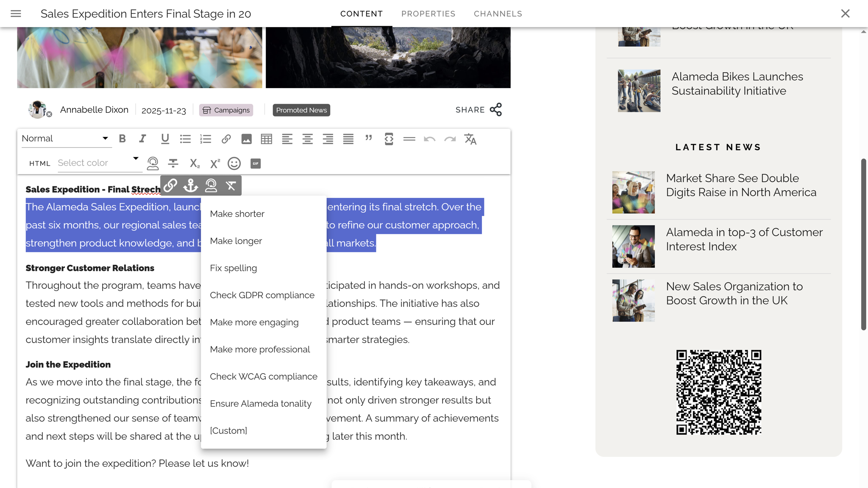This screenshot has height=488, width=868.
Task: Select Make shorter from the AI menu
Action: (236, 213)
